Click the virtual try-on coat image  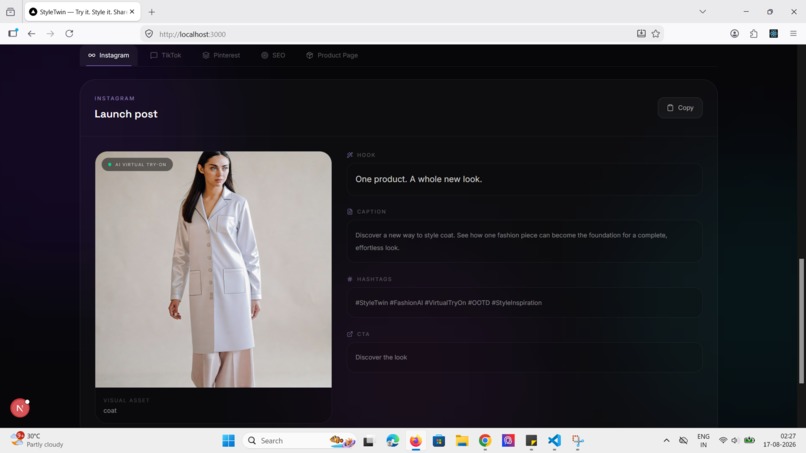213,269
